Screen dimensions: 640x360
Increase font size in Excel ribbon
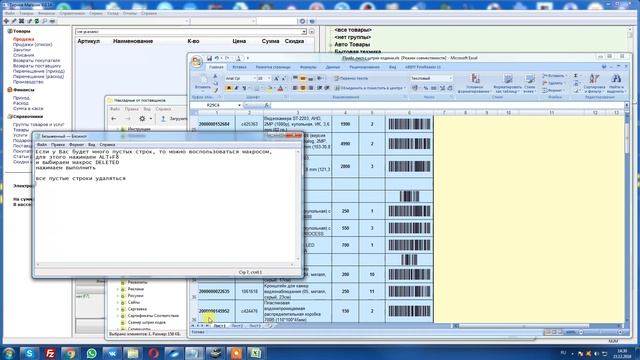pyautogui.click(x=276, y=78)
